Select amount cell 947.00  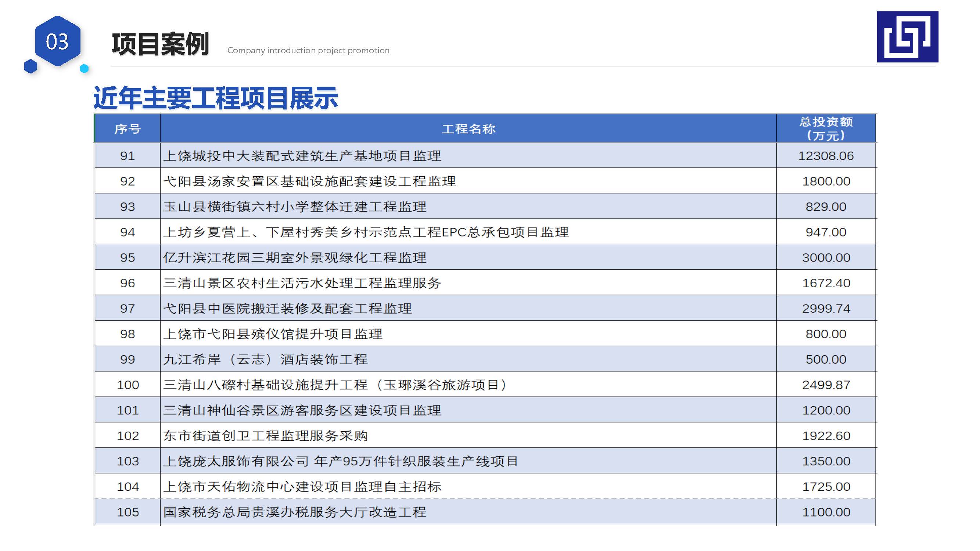pyautogui.click(x=826, y=232)
